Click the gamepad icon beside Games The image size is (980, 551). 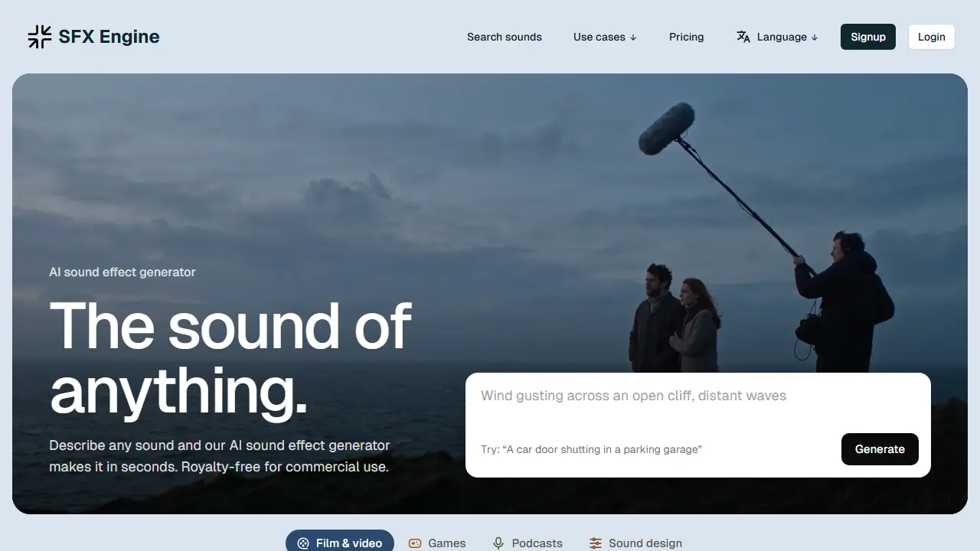pyautogui.click(x=415, y=543)
